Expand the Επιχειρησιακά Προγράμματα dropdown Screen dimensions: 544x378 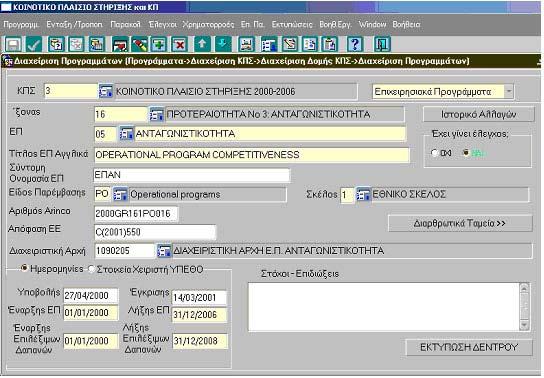tap(508, 92)
